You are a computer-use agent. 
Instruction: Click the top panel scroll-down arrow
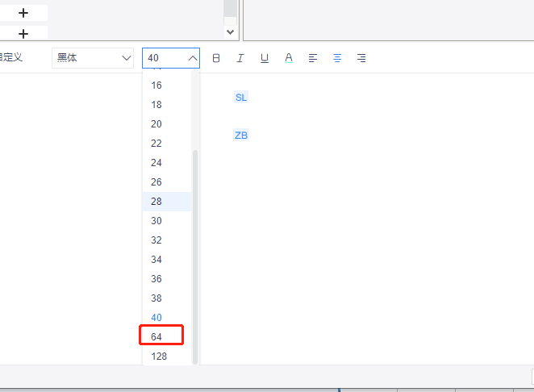pyautogui.click(x=230, y=32)
